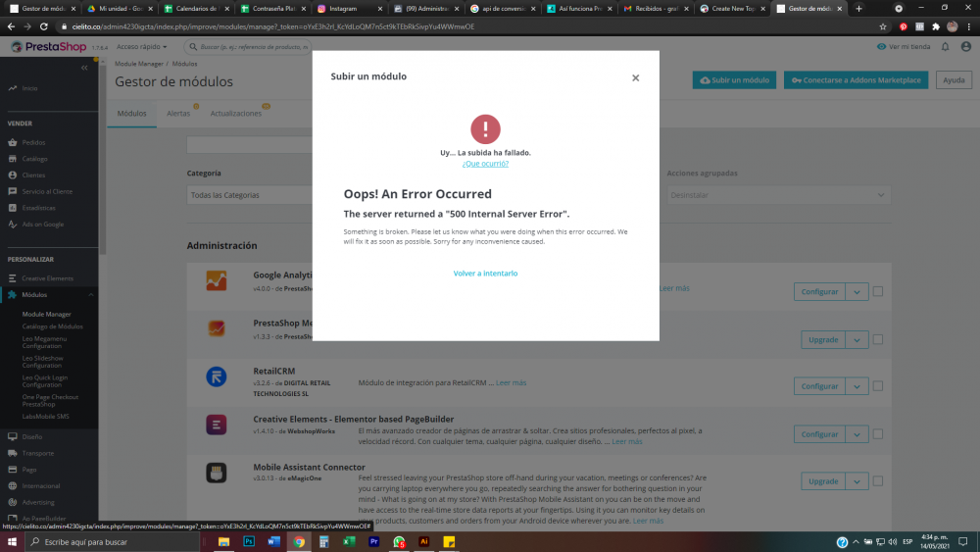Check the Creative Elements module checkbox
The image size is (980, 552).
(877, 433)
